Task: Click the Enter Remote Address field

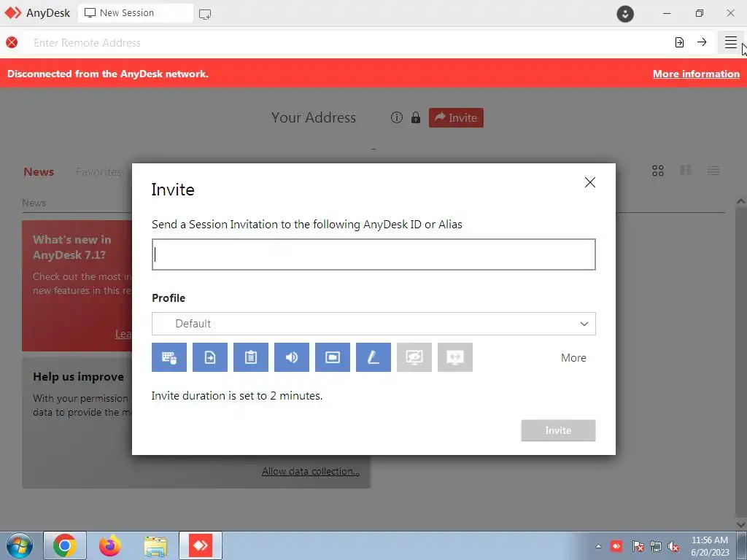Action: click(348, 43)
